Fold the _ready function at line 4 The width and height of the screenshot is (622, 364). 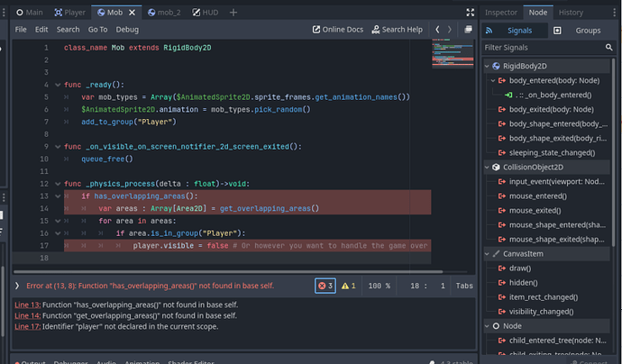pos(58,85)
